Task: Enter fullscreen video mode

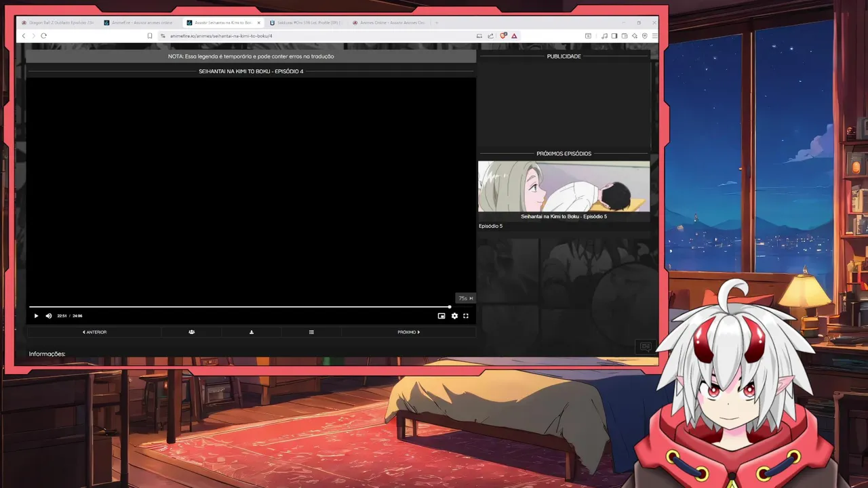Action: point(466,316)
